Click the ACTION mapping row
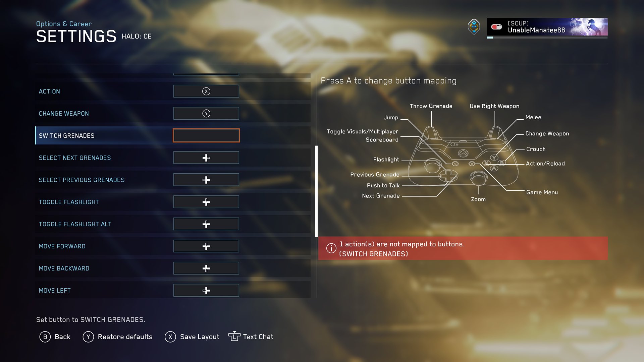Image resolution: width=644 pixels, height=362 pixels. pyautogui.click(x=173, y=91)
